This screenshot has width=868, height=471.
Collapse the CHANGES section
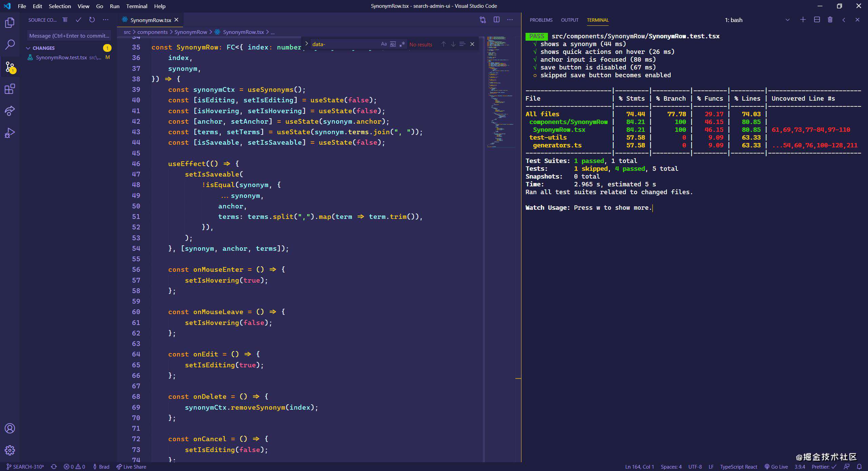[x=44, y=48]
